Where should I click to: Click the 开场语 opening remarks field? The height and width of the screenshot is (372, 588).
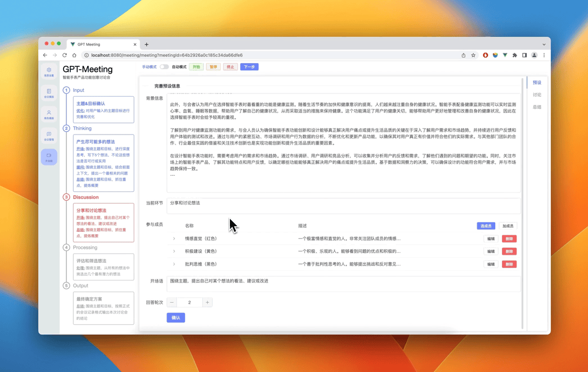click(x=343, y=284)
